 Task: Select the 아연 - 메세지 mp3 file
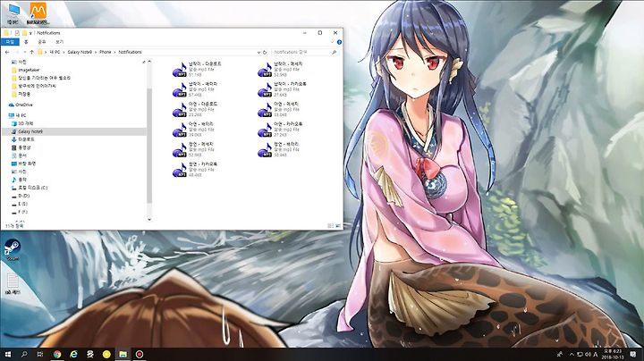(279, 110)
